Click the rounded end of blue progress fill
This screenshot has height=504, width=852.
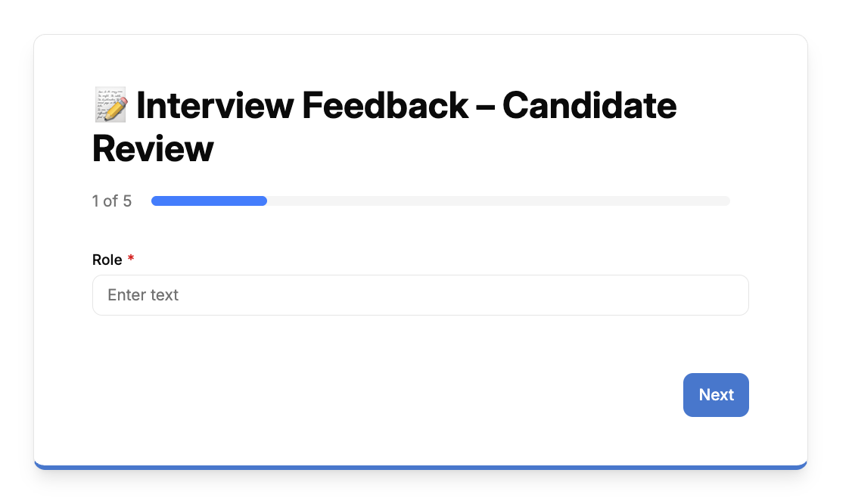[x=263, y=201]
